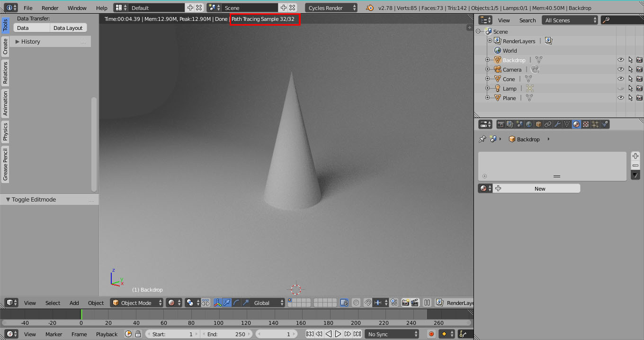Viewport: 644px width, 340px height.
Task: Click the End frame field
Action: pos(227,334)
